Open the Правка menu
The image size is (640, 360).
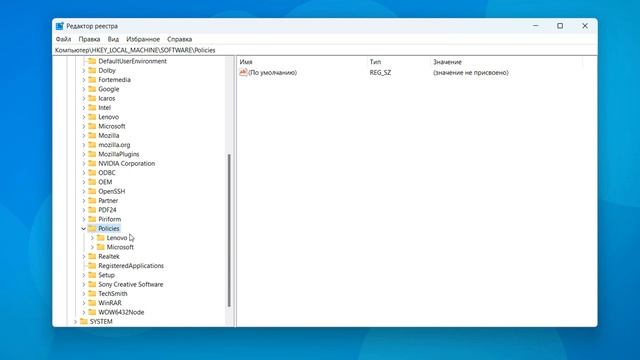[89, 39]
